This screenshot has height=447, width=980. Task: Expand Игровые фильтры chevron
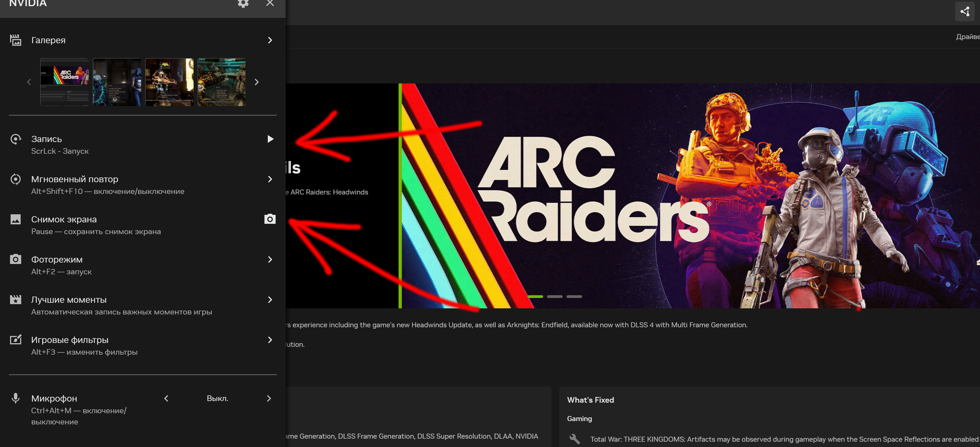[270, 340]
